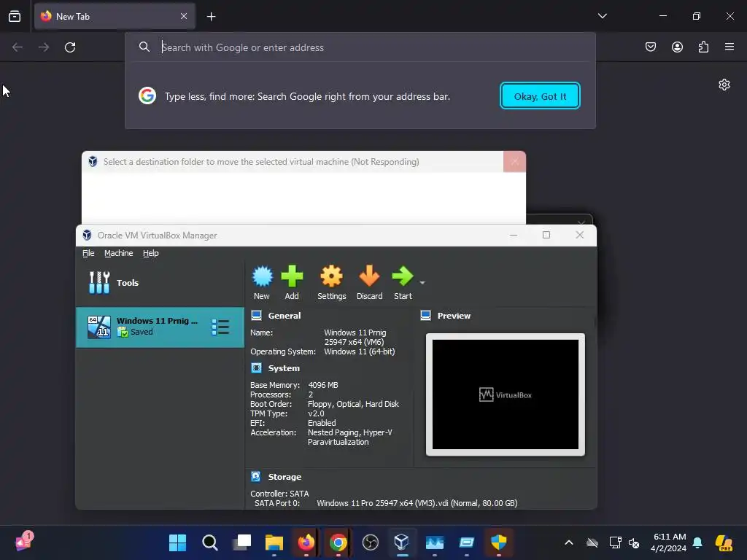Click Storage section header icon
Screen dimensions: 747x560
tap(256, 477)
